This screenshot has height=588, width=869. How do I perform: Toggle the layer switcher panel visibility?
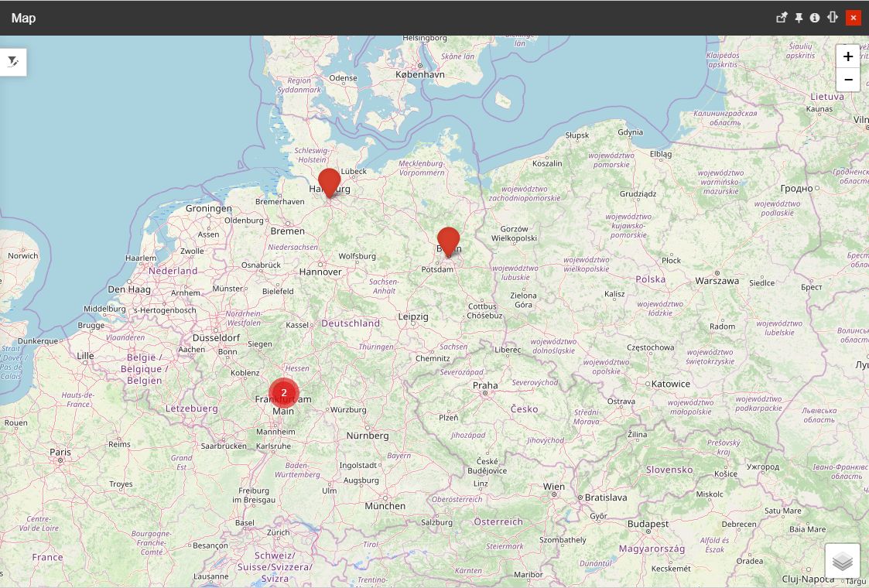point(843,560)
